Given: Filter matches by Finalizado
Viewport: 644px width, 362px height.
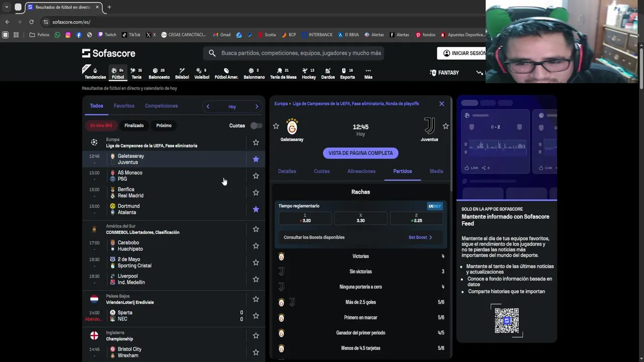Looking at the screenshot, I should [134, 126].
